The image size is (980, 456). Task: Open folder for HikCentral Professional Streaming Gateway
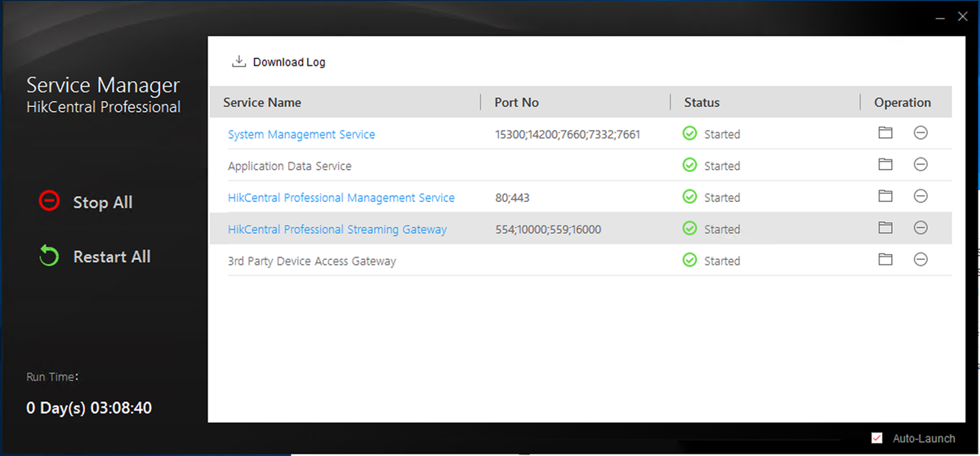pyautogui.click(x=885, y=228)
